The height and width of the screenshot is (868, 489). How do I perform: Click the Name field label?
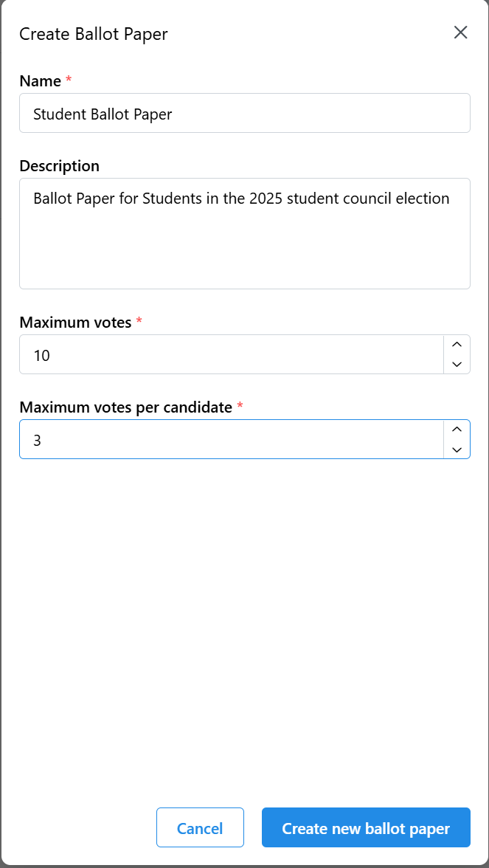(x=40, y=81)
